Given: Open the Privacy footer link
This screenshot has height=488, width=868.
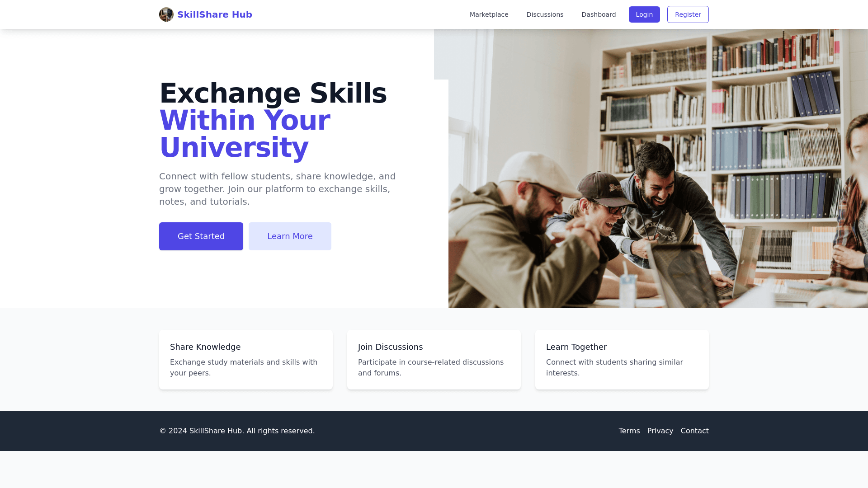Looking at the screenshot, I should tap(660, 431).
